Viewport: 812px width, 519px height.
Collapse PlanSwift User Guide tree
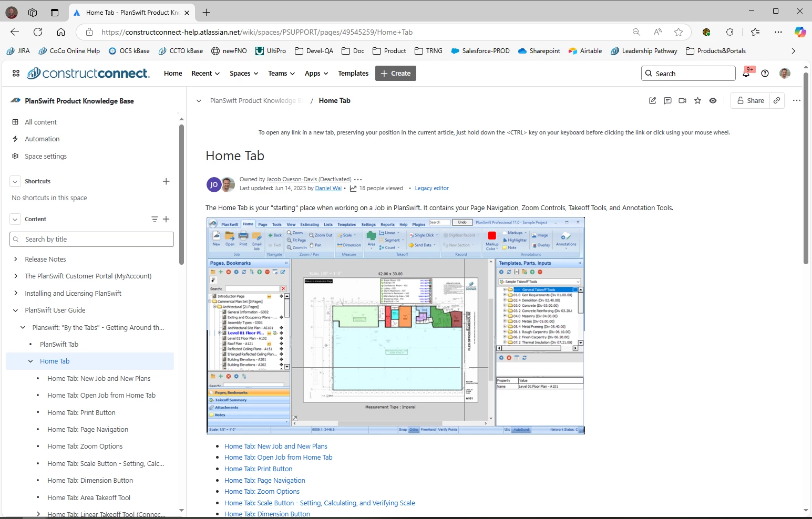(15, 310)
